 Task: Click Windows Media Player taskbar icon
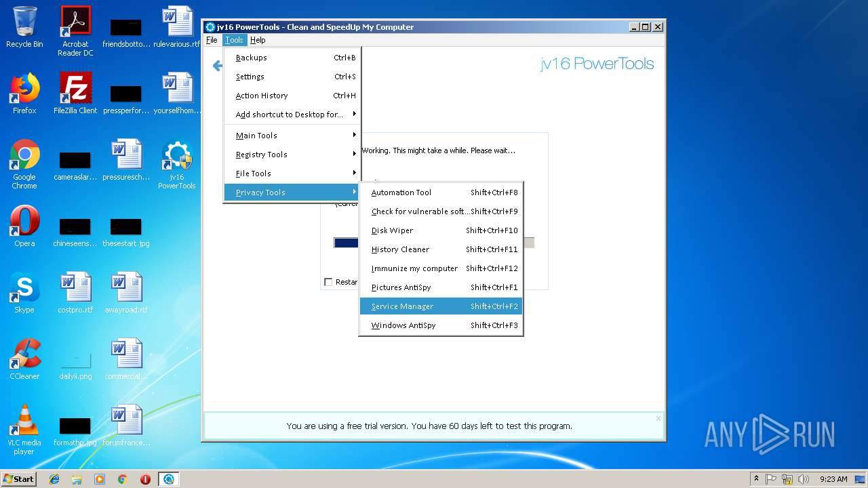pos(100,479)
